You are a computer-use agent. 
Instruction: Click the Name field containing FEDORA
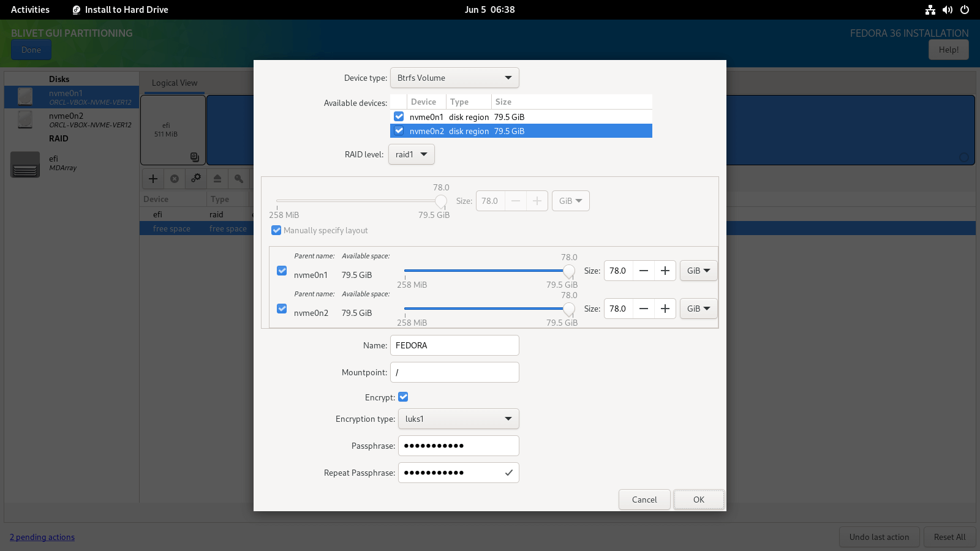454,345
